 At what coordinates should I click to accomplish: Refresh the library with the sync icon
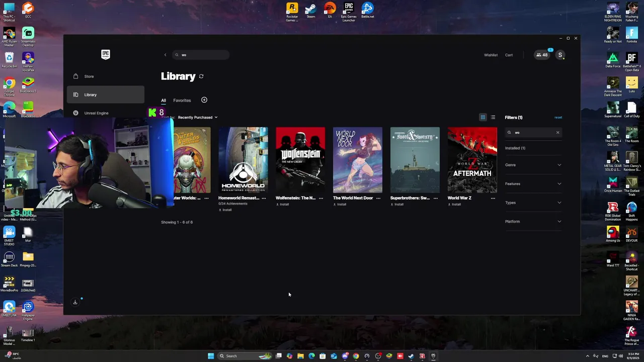[201, 76]
